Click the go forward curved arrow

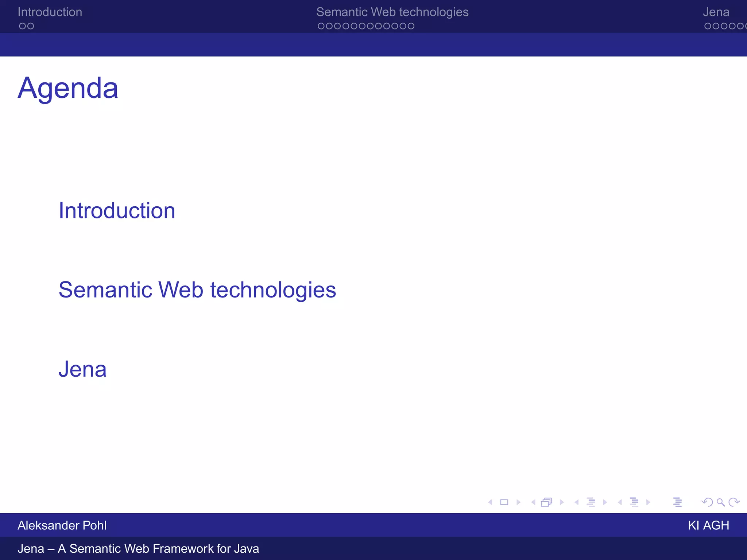click(x=734, y=502)
